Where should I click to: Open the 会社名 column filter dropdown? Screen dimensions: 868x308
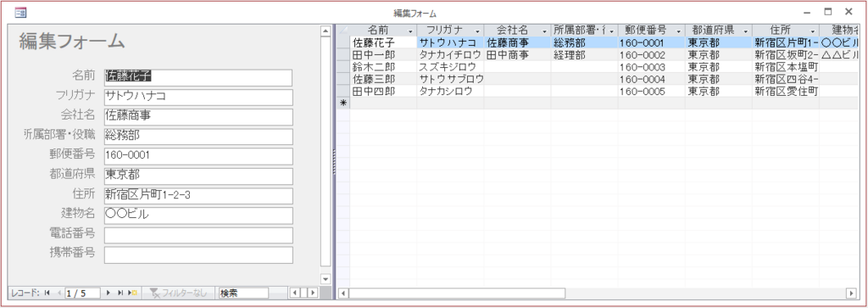tap(545, 31)
